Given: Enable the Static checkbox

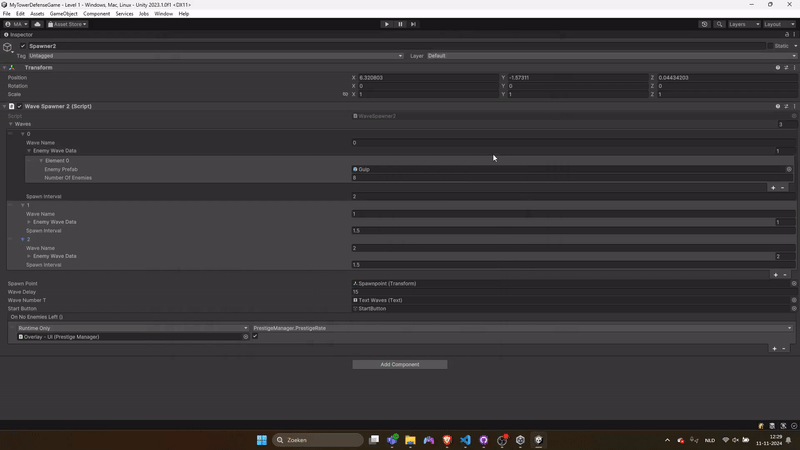Looking at the screenshot, I should (770, 46).
